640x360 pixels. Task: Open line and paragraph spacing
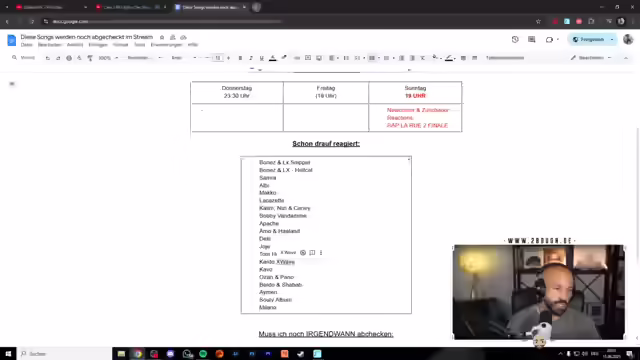346,58
